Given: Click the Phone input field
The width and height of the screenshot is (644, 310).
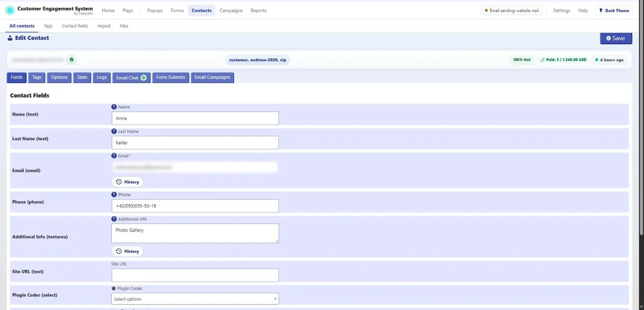Looking at the screenshot, I should pyautogui.click(x=195, y=206).
